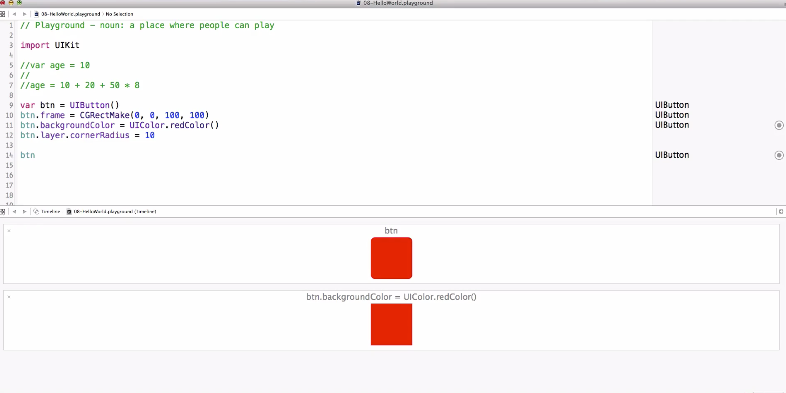Go forward in the timeline jump bar
Viewport: 786px width, 393px height.
tap(24, 212)
